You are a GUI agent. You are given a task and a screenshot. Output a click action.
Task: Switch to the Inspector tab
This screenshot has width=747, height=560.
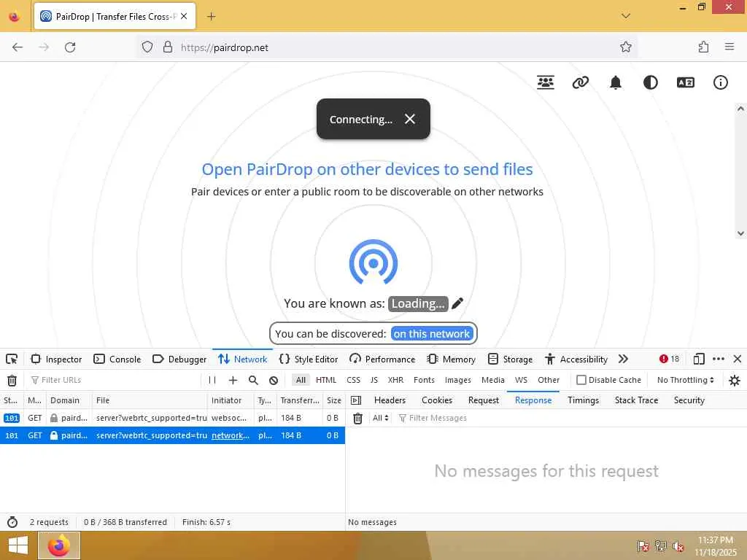[56, 359]
